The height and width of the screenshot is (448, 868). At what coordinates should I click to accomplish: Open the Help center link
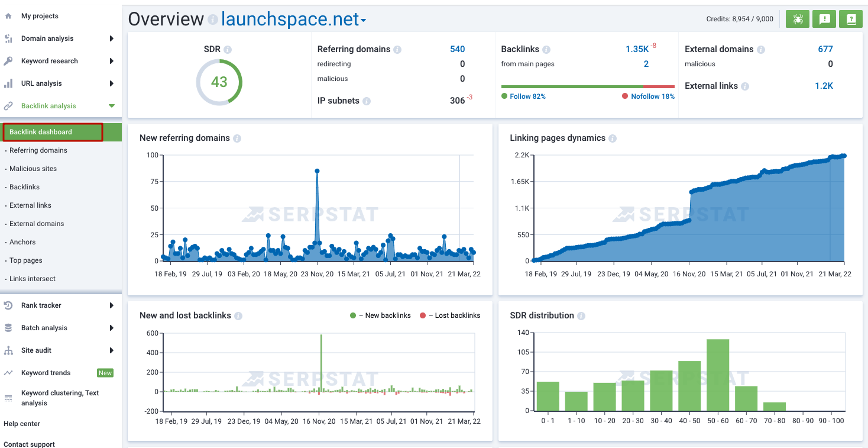[x=22, y=424]
